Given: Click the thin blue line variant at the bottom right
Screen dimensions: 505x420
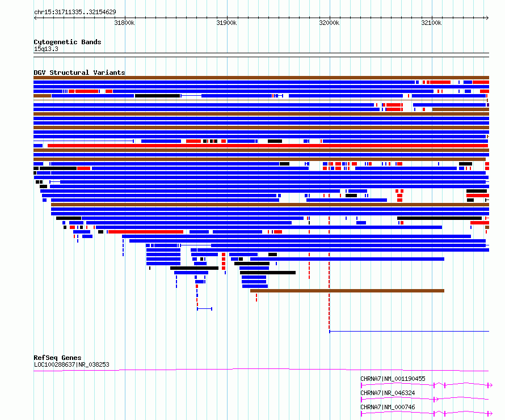Looking at the screenshot, I should click(x=409, y=331).
